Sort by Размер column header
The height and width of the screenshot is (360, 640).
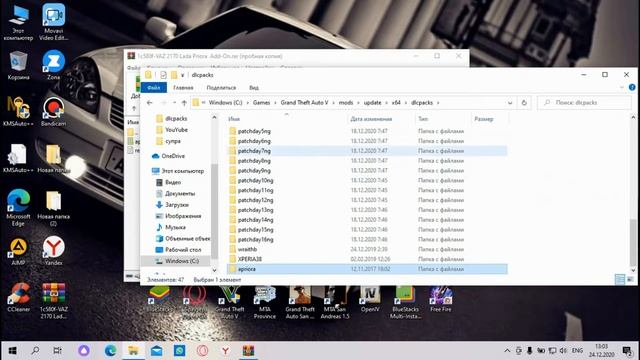click(484, 119)
